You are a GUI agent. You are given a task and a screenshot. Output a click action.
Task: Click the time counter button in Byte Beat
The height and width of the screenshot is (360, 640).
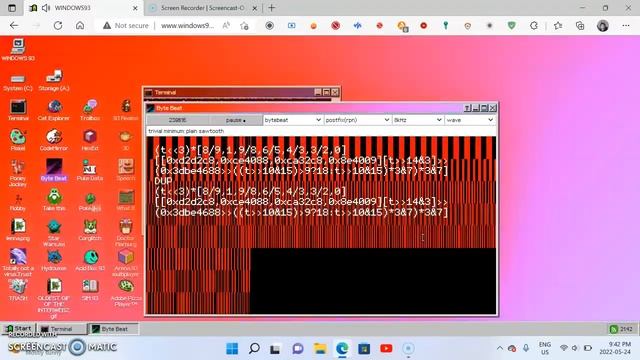click(x=178, y=120)
